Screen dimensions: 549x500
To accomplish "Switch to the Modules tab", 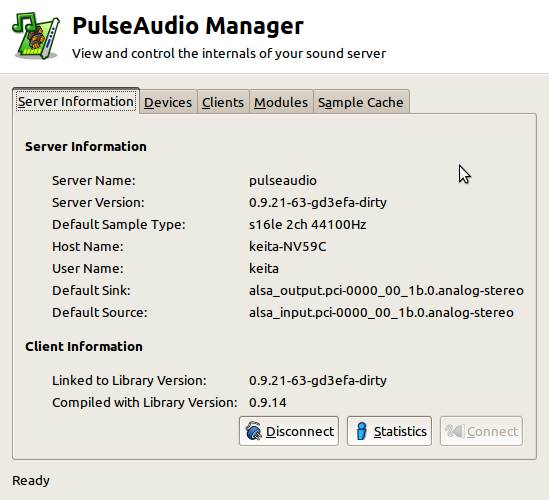I will click(281, 102).
